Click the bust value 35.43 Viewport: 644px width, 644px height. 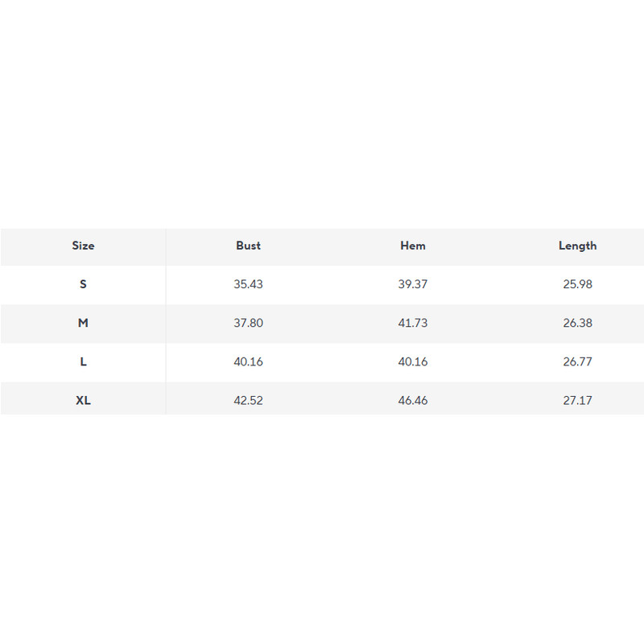[x=248, y=284]
